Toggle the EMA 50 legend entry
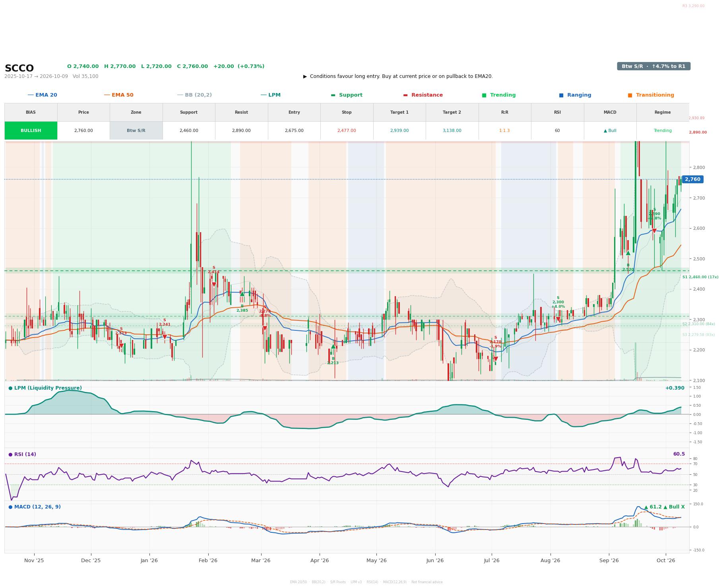The image size is (723, 588). tap(119, 95)
